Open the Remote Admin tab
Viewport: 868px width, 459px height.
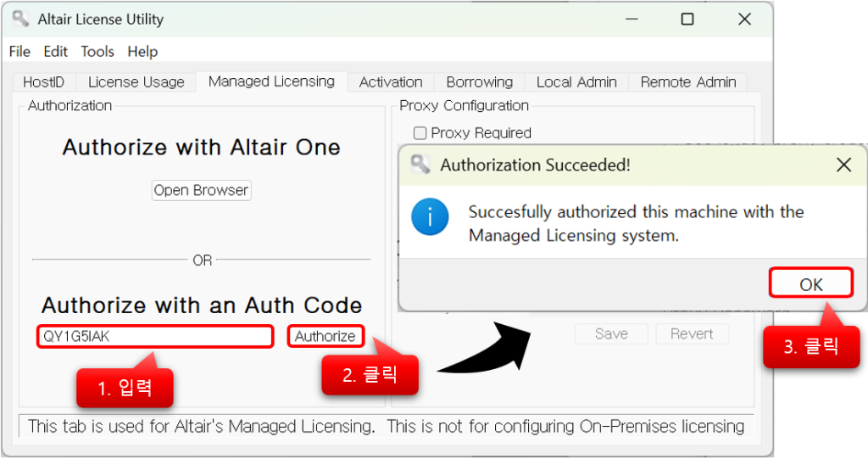[688, 82]
